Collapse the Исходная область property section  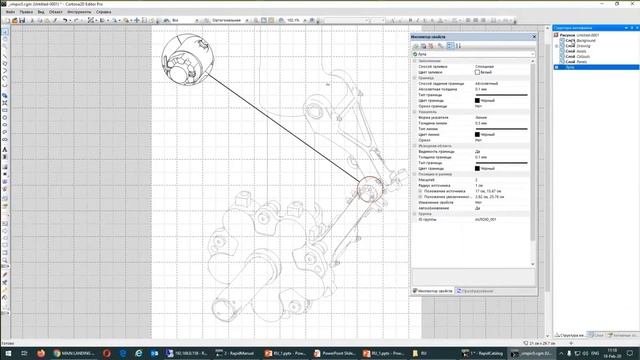415,146
